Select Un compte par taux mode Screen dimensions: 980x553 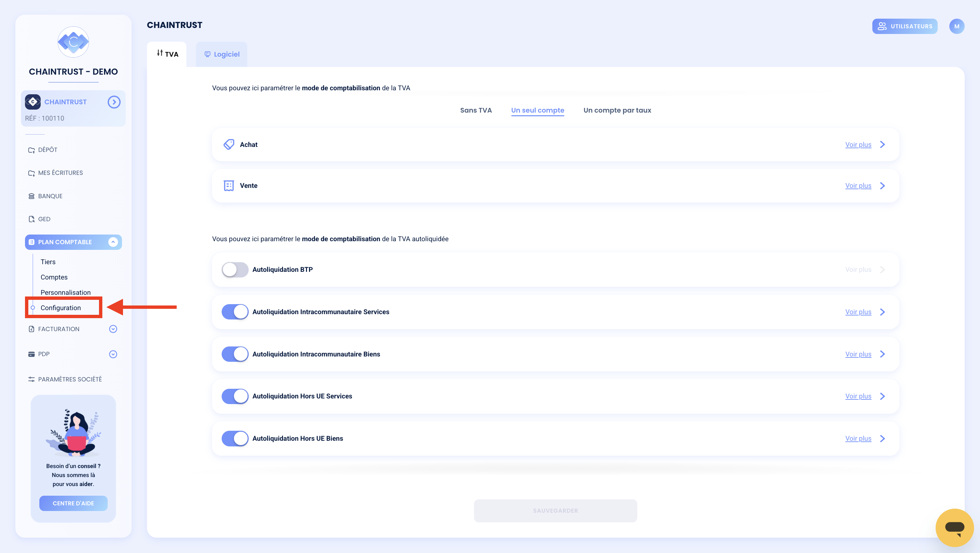(x=617, y=110)
